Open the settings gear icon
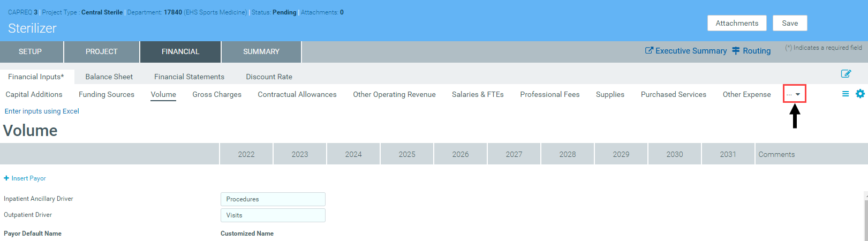This screenshot has width=868, height=241. tap(860, 94)
